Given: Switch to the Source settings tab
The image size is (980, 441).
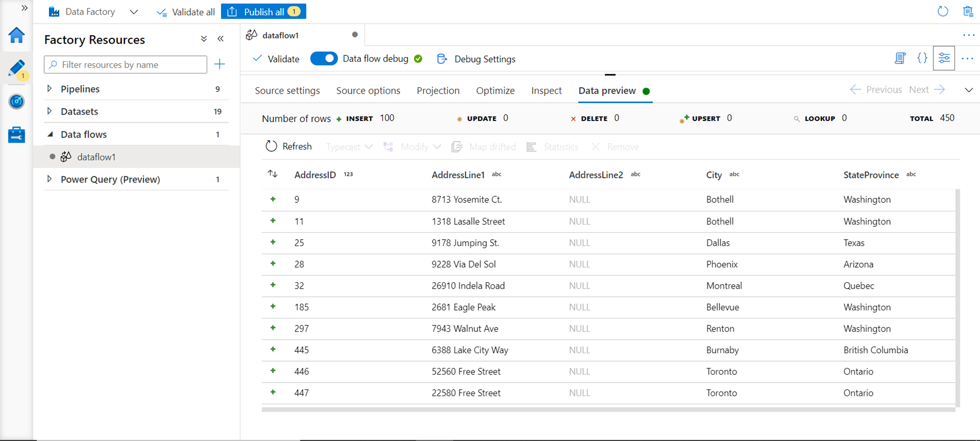Looking at the screenshot, I should pos(287,91).
